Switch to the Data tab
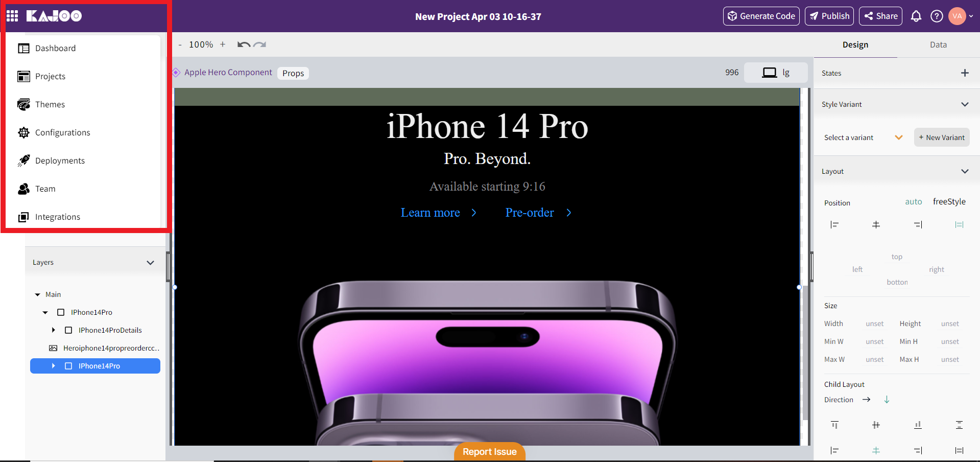Image resolution: width=980 pixels, height=462 pixels. click(x=938, y=45)
